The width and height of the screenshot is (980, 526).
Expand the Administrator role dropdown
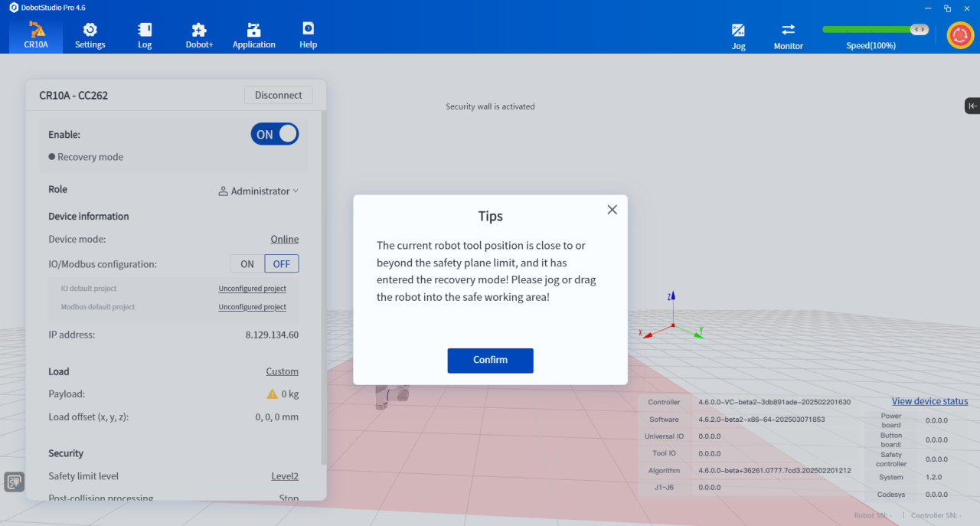point(259,191)
